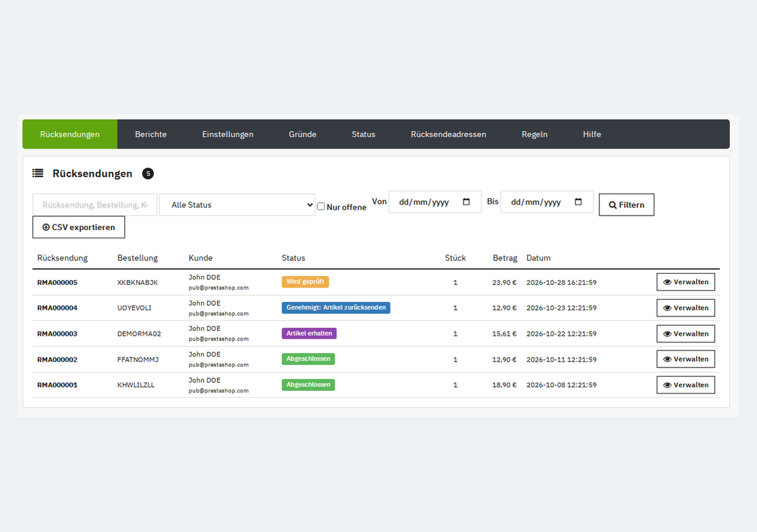Viewport: 757px width, 532px height.
Task: Click the Datum column header
Action: [539, 258]
